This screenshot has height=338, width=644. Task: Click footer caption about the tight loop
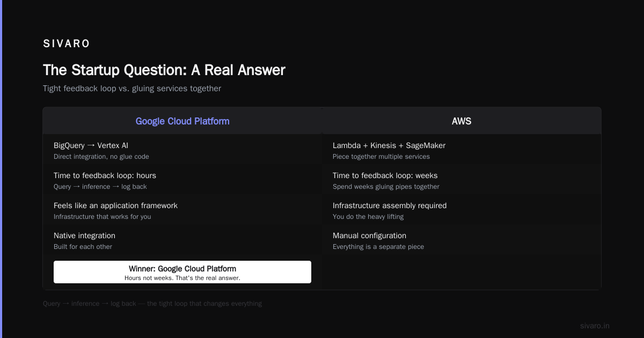tap(152, 304)
